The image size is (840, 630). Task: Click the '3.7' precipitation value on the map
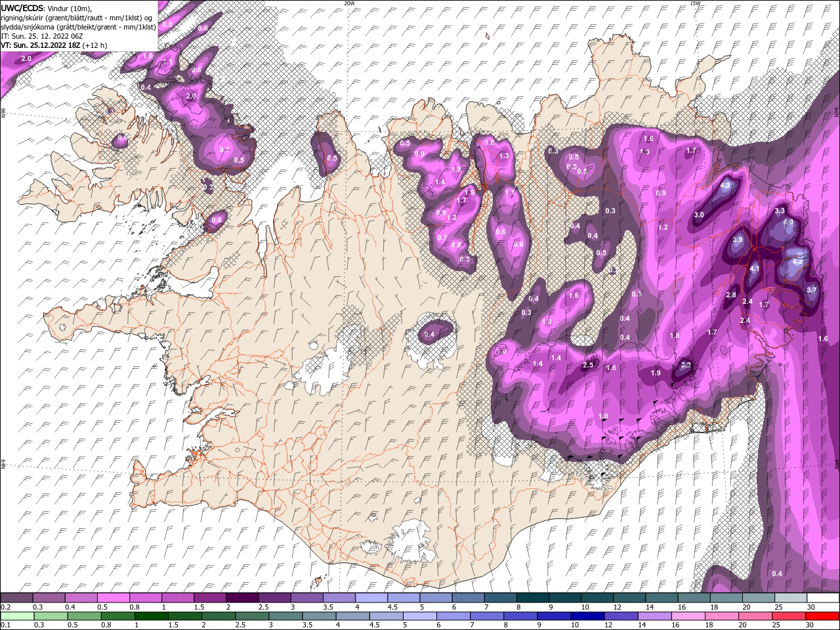click(811, 290)
